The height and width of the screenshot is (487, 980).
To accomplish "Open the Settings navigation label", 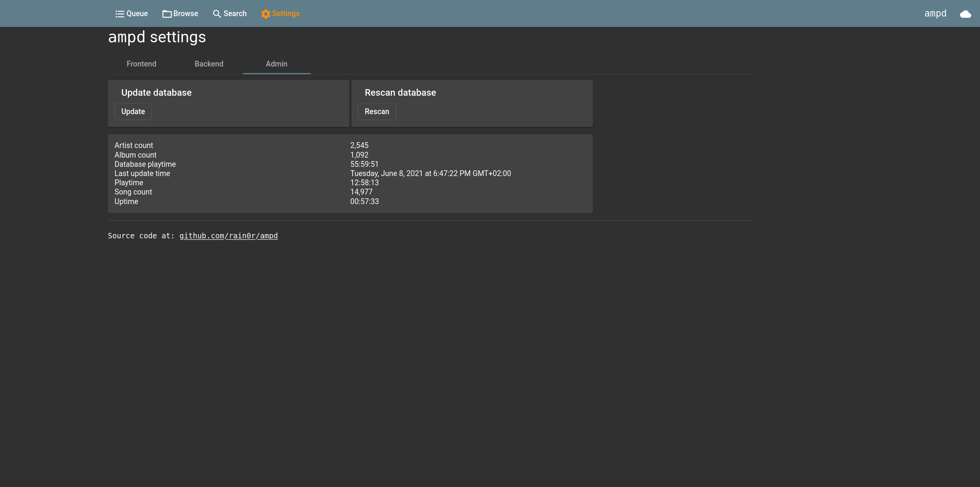I will [x=286, y=13].
